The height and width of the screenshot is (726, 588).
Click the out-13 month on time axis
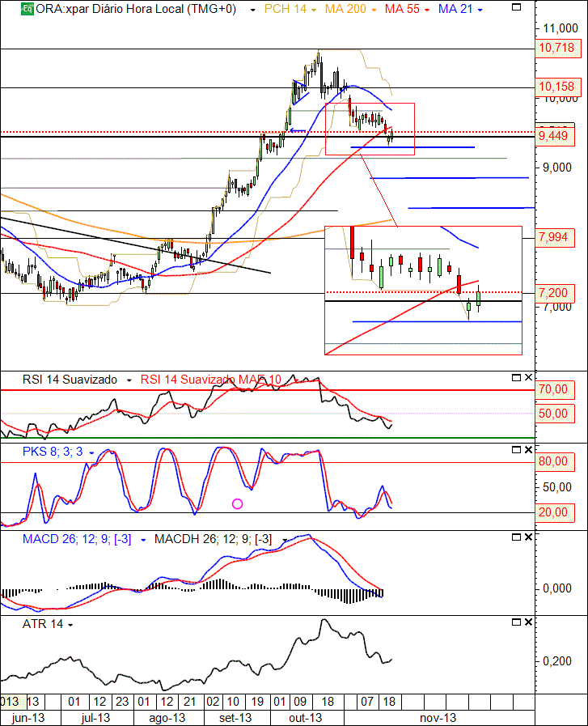(306, 718)
